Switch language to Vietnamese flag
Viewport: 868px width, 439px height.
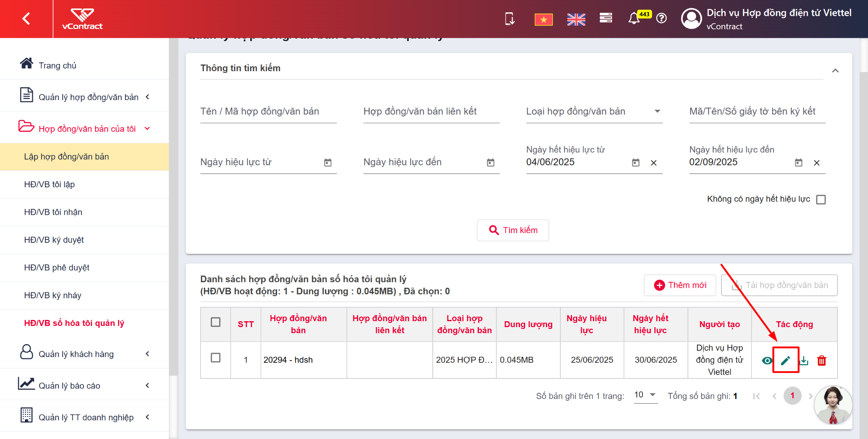(x=543, y=19)
